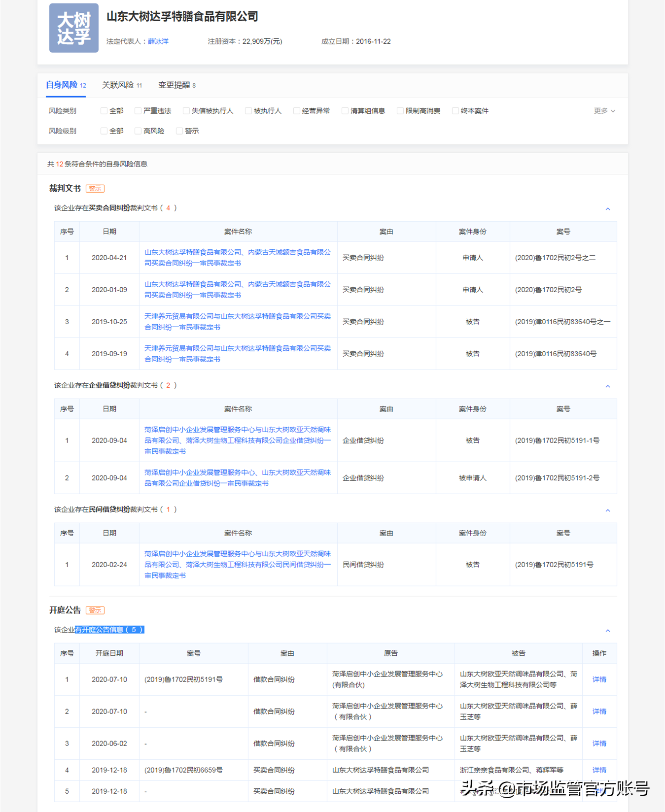
Task: Click case number (2019)津0116民初83640号之一
Action: tap(562, 322)
